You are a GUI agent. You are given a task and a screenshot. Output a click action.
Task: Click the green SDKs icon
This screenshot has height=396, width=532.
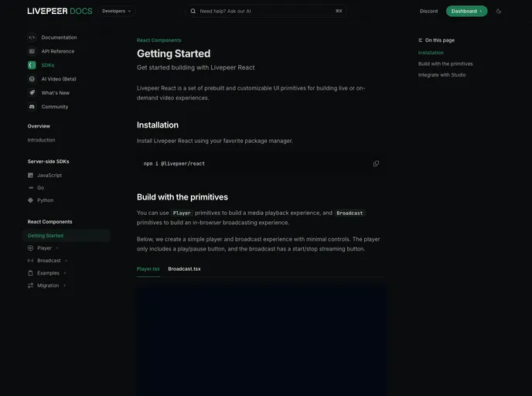pyautogui.click(x=32, y=65)
